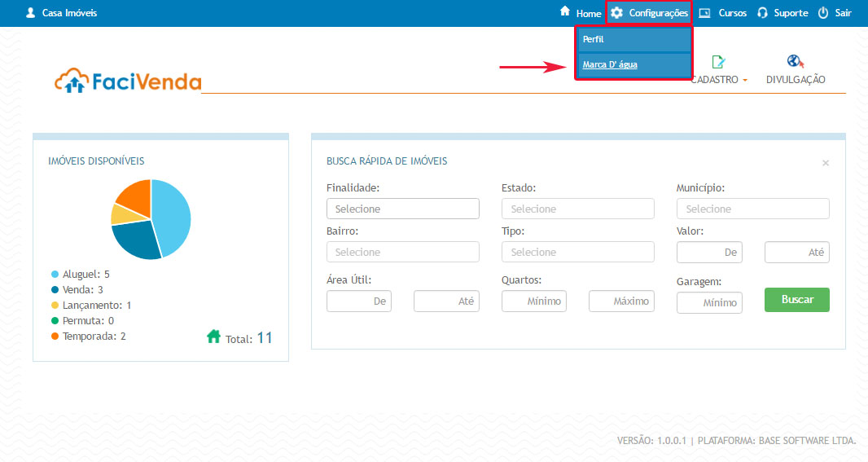
Task: Close the Busca Rápida de Imóveis panel
Action: coord(826,163)
